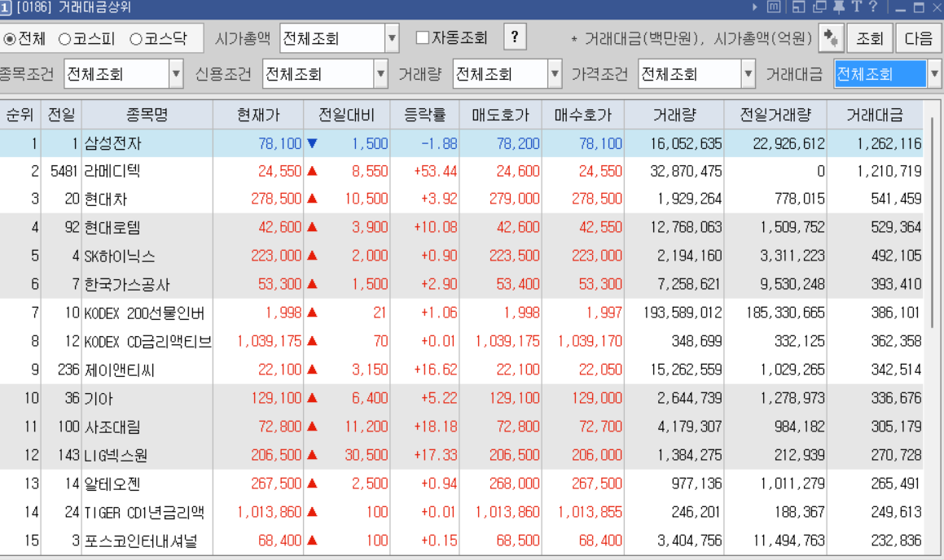Click the 다음 next button

(919, 38)
